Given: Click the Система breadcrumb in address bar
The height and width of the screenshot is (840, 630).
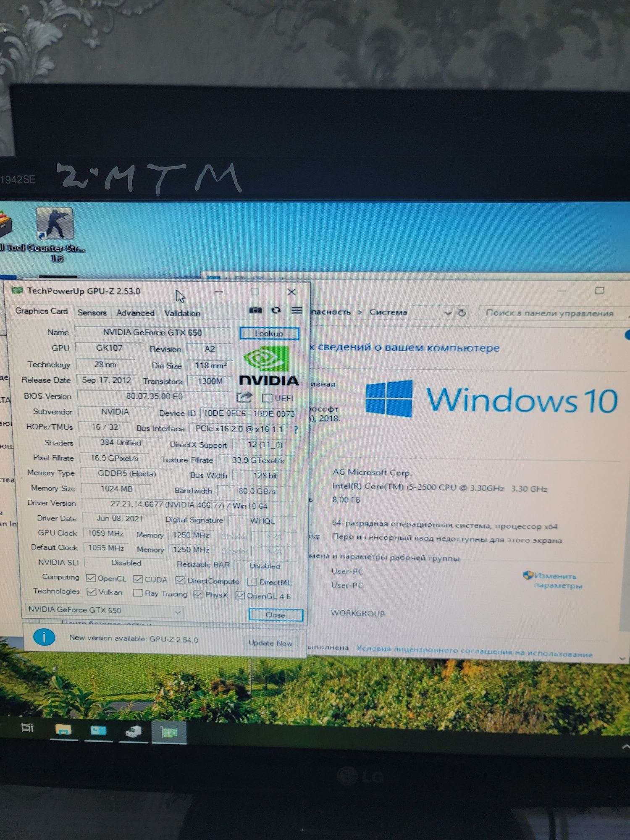Looking at the screenshot, I should click(388, 312).
